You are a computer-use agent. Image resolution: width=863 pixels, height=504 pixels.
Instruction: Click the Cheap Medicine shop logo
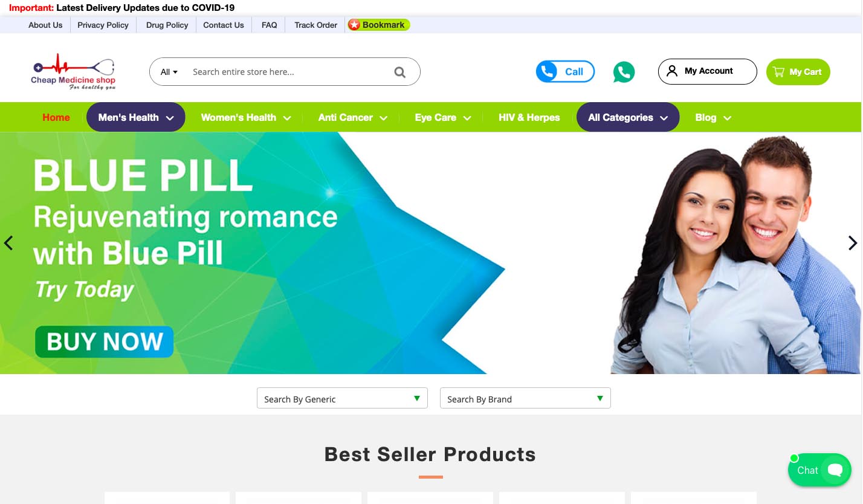73,71
